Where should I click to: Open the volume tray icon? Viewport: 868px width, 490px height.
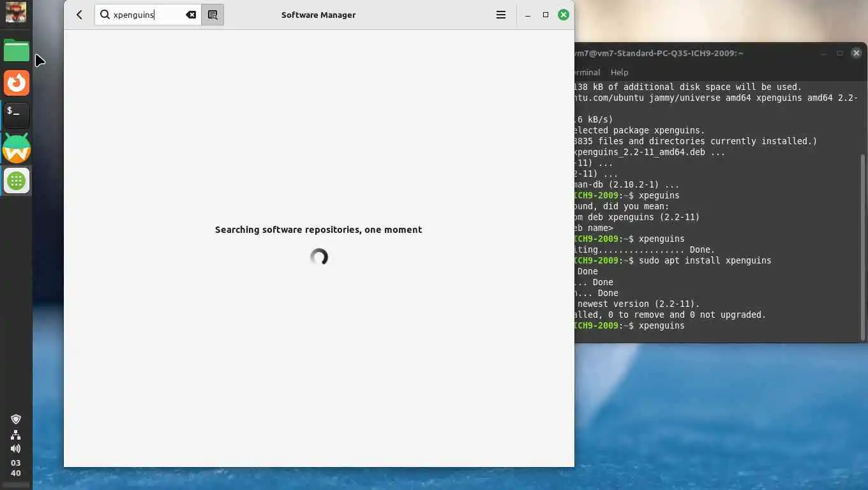(16, 449)
